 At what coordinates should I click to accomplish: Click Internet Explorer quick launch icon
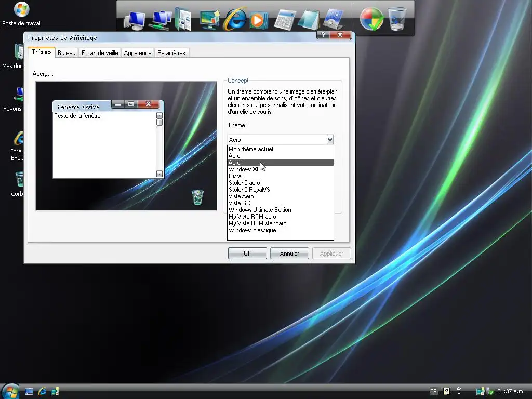(42, 391)
